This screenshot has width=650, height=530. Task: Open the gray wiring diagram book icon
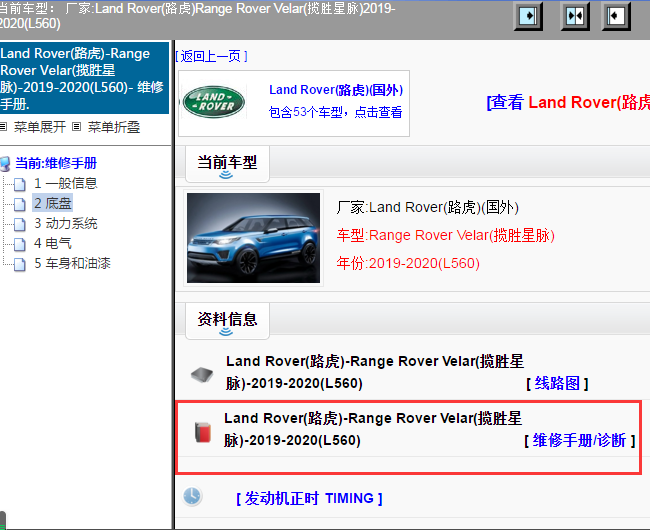(202, 375)
